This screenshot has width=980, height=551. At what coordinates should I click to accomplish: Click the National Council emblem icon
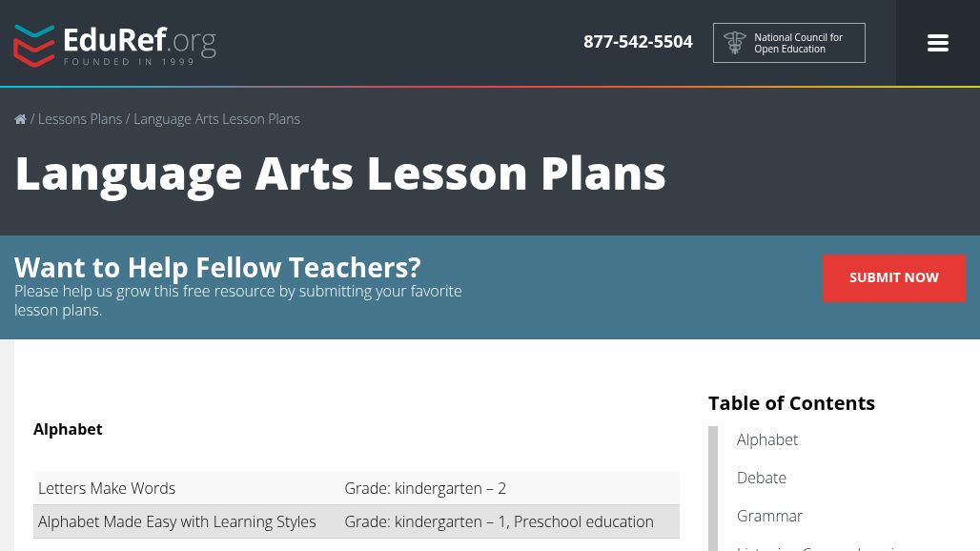[734, 43]
